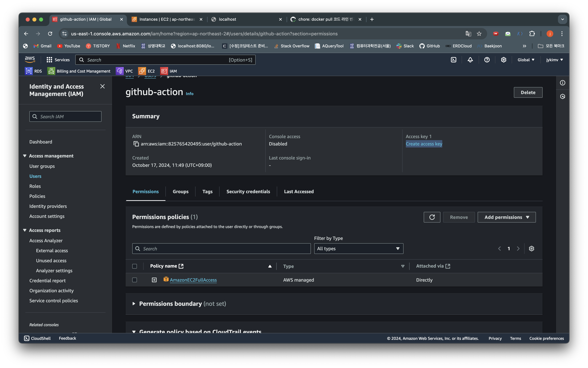The height and width of the screenshot is (368, 588).
Task: Click the notifications bell icon
Action: (470, 60)
